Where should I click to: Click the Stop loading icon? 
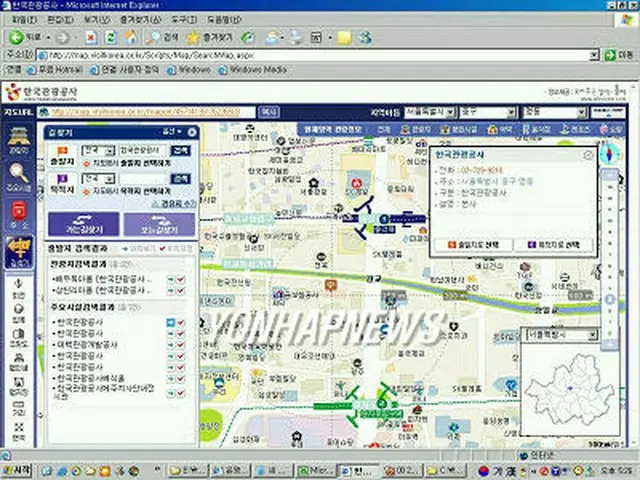[x=91, y=38]
